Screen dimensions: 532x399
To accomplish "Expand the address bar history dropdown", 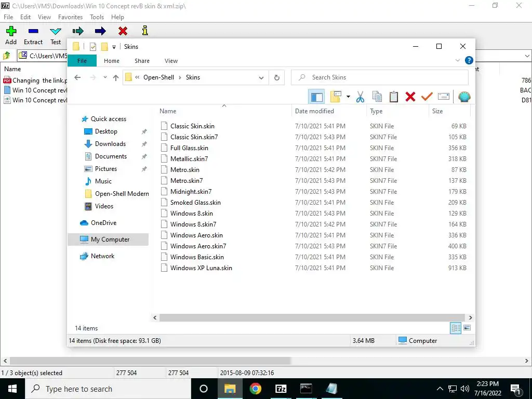I will pos(261,78).
